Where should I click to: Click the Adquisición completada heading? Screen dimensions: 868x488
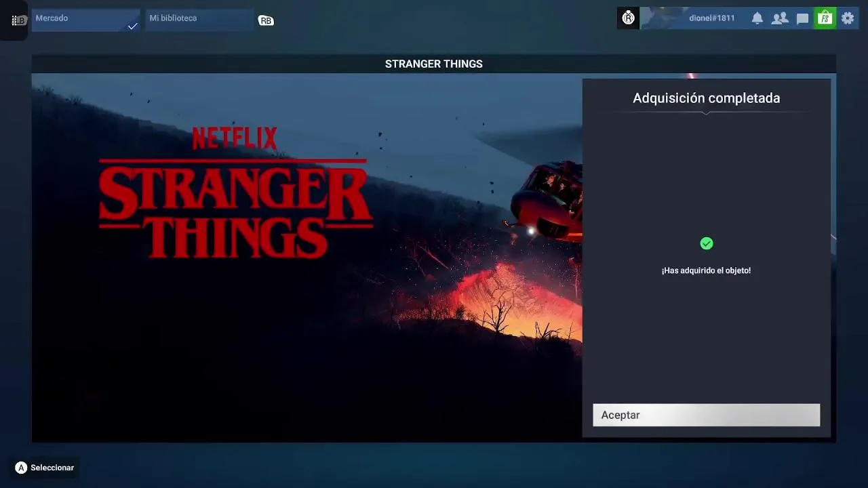(x=706, y=98)
